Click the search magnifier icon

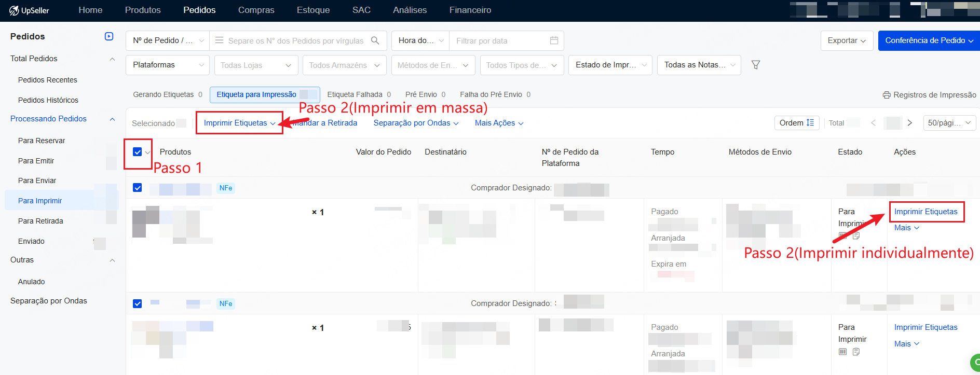point(375,40)
